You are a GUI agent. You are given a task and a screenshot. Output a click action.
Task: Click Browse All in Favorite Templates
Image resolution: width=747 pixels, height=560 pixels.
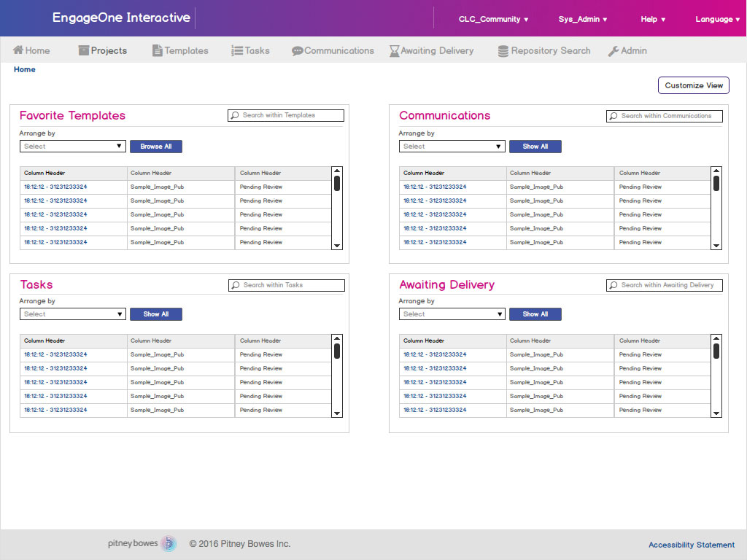[156, 147]
